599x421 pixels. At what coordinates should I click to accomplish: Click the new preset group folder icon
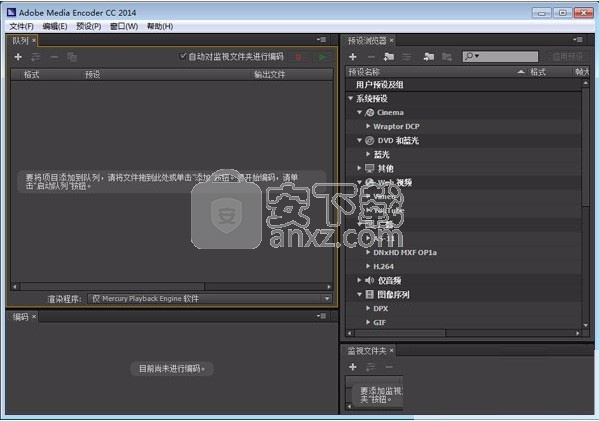click(x=389, y=57)
